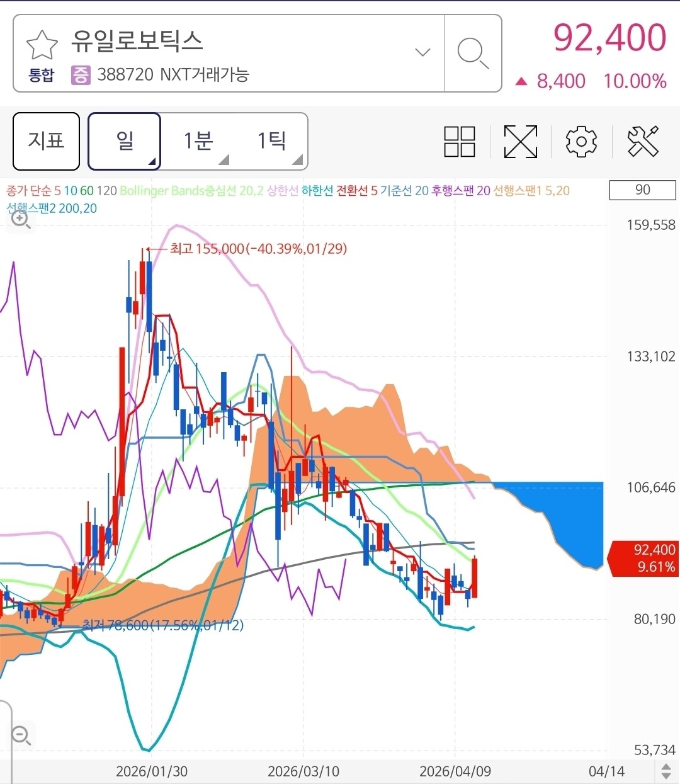Click the 하한선 legend label
The image size is (680, 784).
coord(317,191)
